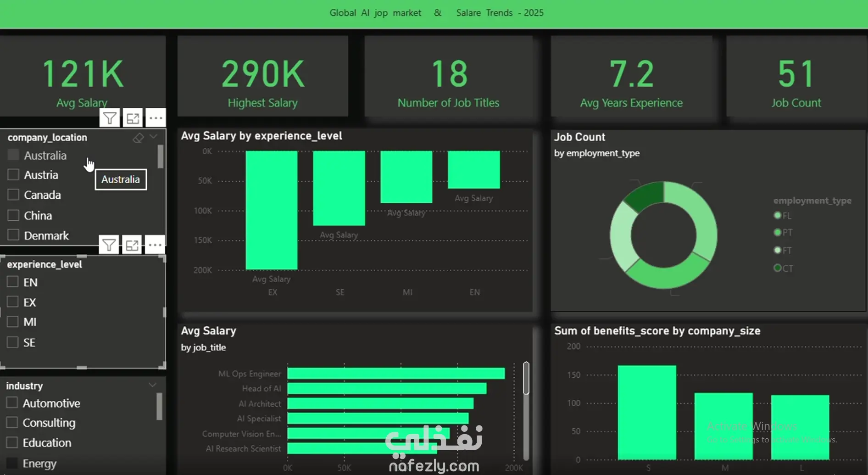The image size is (868, 475).
Task: Check the Australia location checkbox
Action: [13, 155]
